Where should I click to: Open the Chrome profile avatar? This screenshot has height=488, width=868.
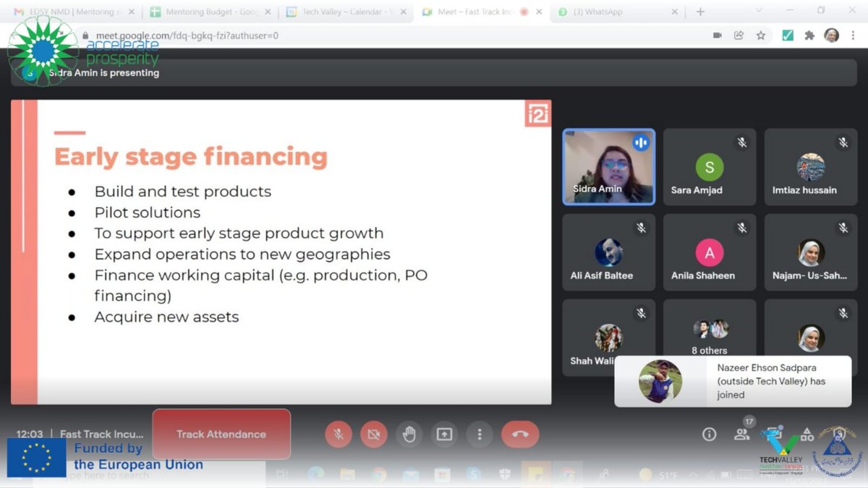(832, 35)
